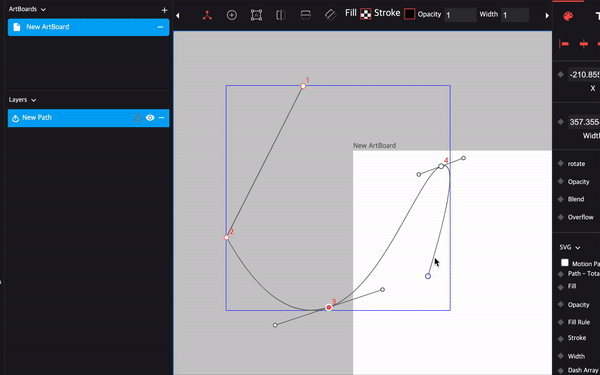Align the selection to the left edge
This screenshot has height=375, width=600.
click(x=564, y=44)
